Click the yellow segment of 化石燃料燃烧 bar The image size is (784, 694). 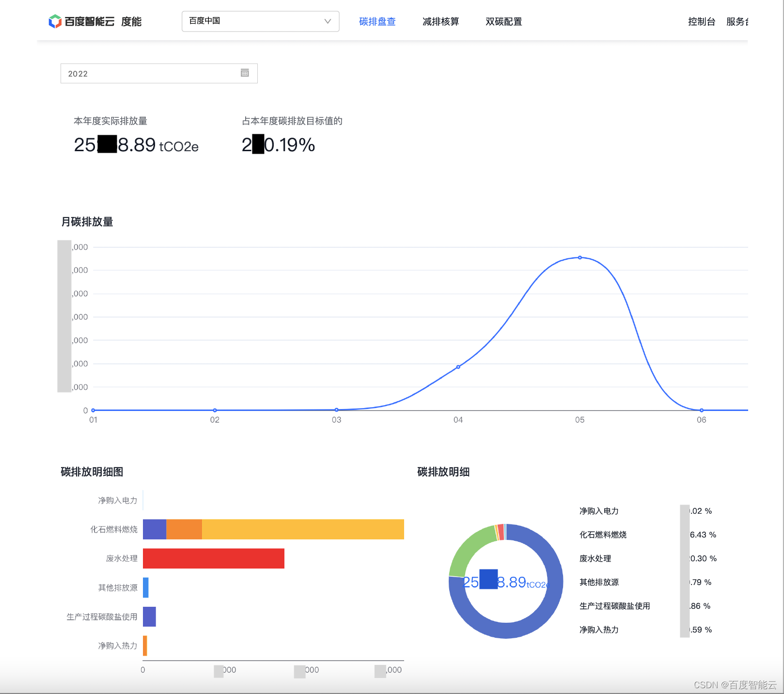tap(303, 529)
